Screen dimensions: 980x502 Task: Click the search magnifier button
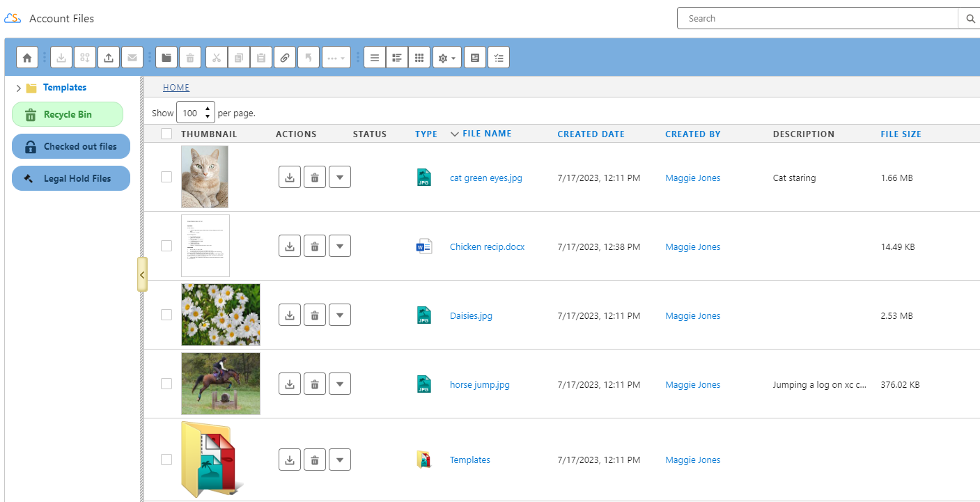pyautogui.click(x=971, y=19)
